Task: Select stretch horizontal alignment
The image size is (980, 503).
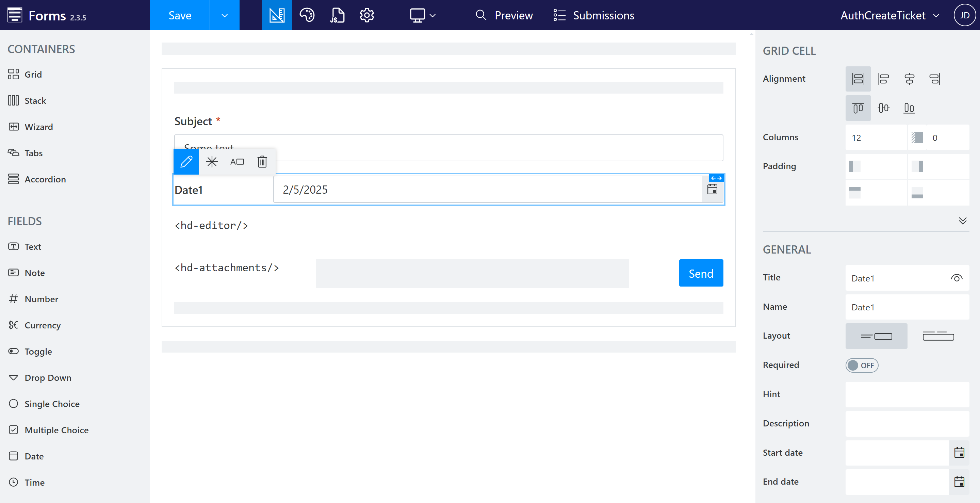Action: coord(858,79)
